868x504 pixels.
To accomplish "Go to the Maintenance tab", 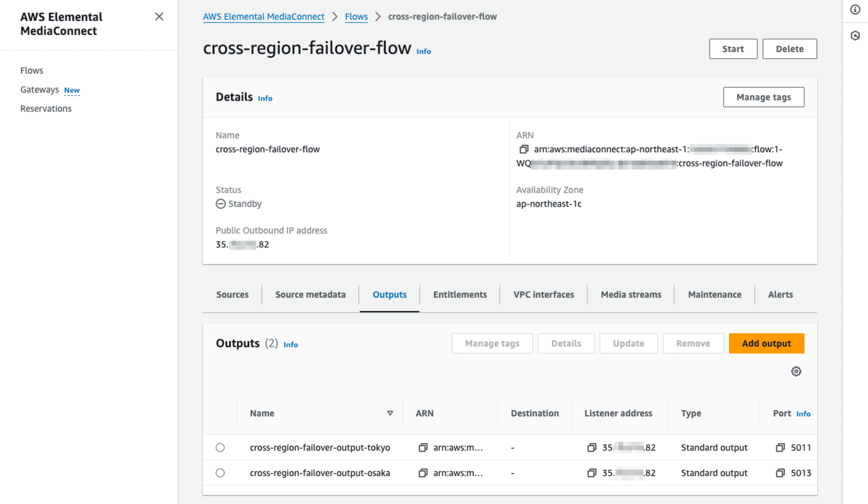I will [714, 294].
